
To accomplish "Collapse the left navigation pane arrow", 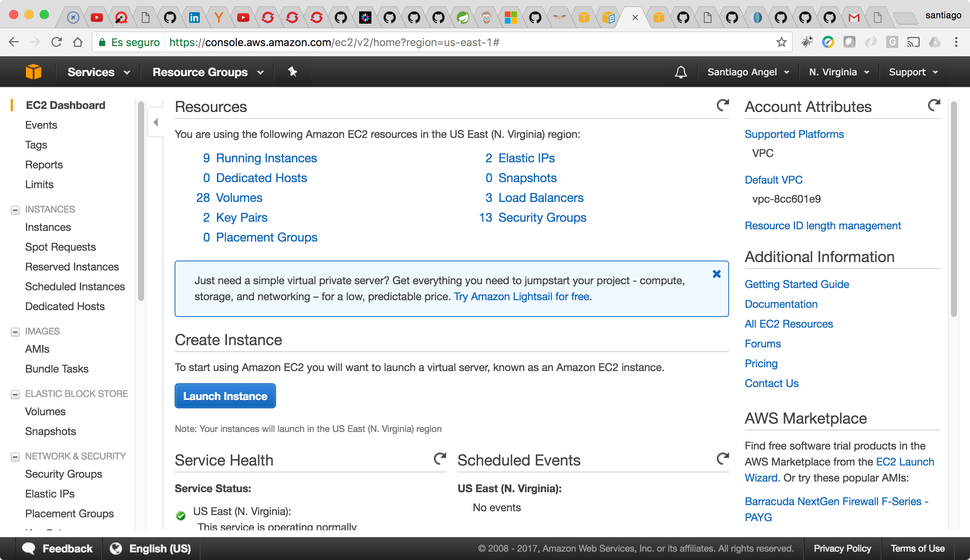I will [x=156, y=122].
